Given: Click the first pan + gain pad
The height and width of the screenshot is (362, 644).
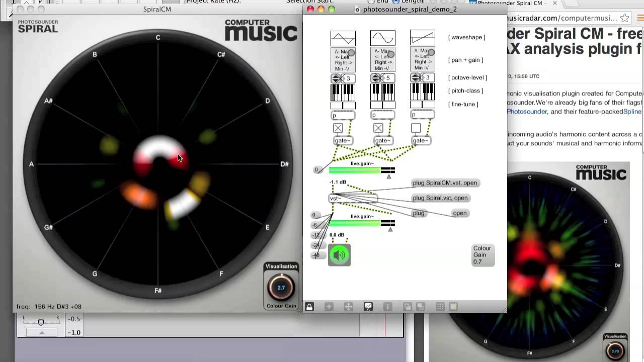Looking at the screenshot, I should tap(343, 60).
